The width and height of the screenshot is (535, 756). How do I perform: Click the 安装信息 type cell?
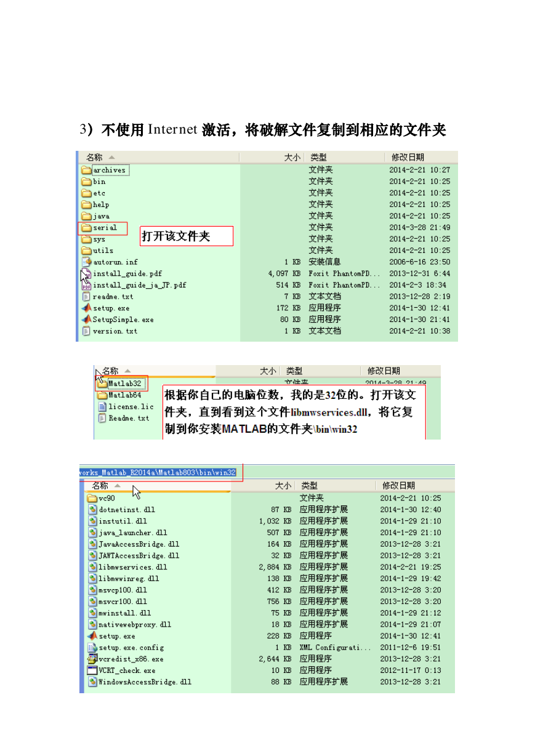pos(324,262)
